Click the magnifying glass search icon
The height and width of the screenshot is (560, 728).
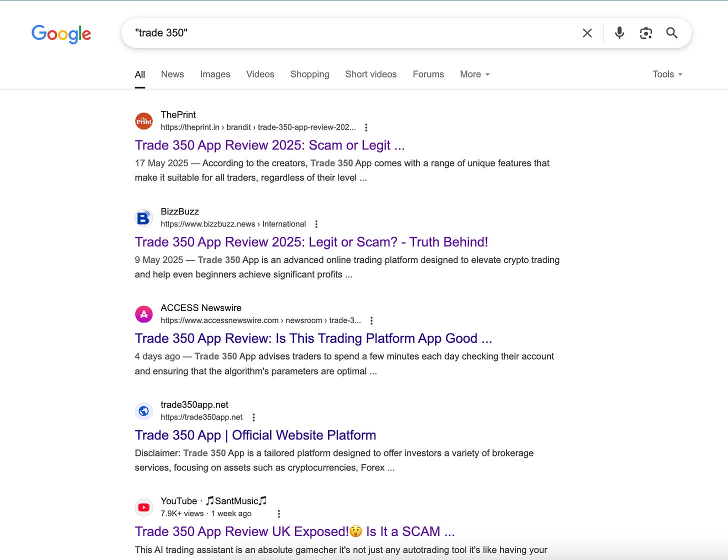(x=671, y=33)
